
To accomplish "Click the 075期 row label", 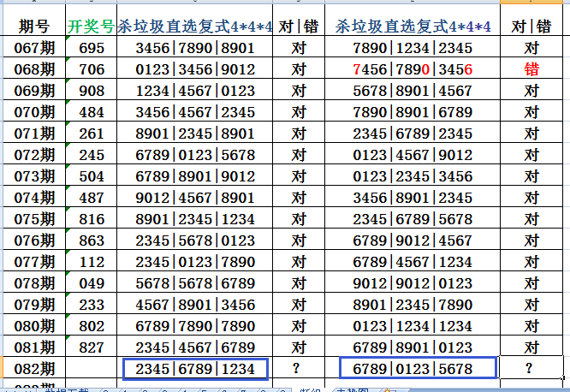I will click(x=34, y=219).
